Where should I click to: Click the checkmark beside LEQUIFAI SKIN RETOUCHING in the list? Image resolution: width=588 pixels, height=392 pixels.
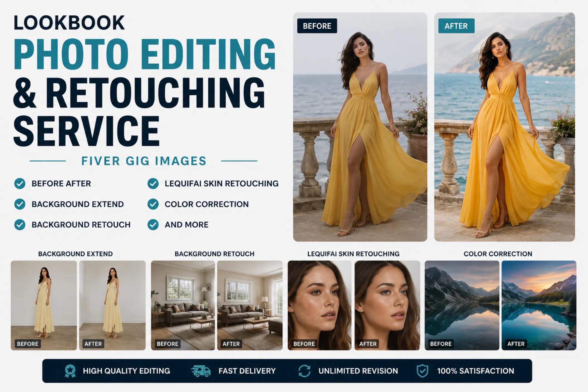(x=153, y=183)
